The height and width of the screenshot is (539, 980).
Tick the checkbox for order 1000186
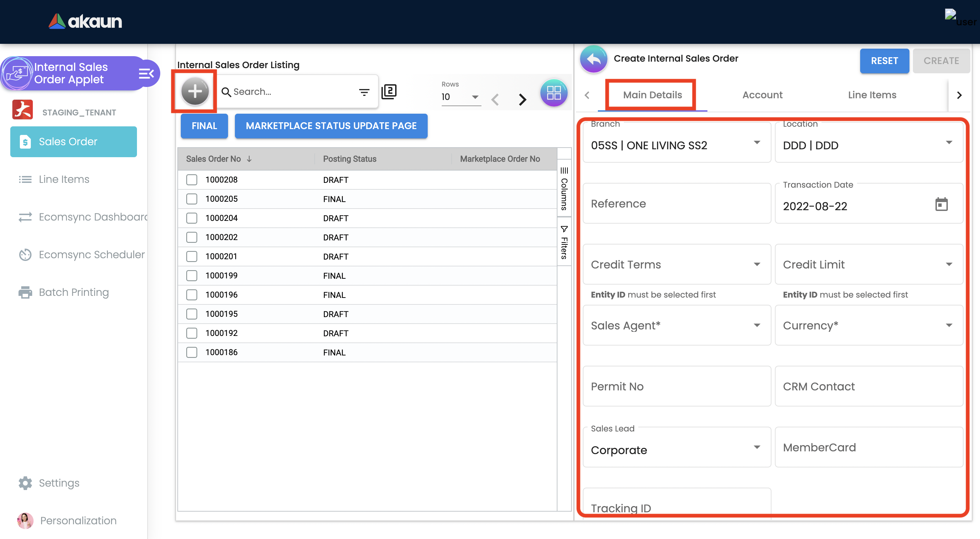click(192, 352)
